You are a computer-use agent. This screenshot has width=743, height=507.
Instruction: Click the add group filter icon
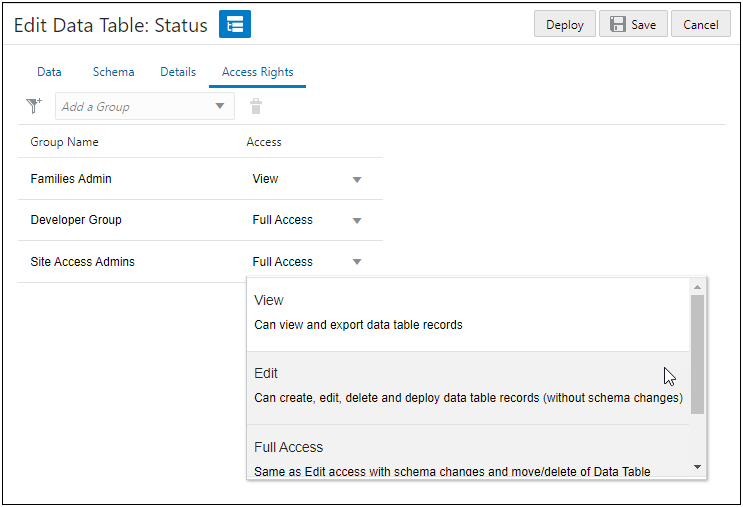pos(34,106)
